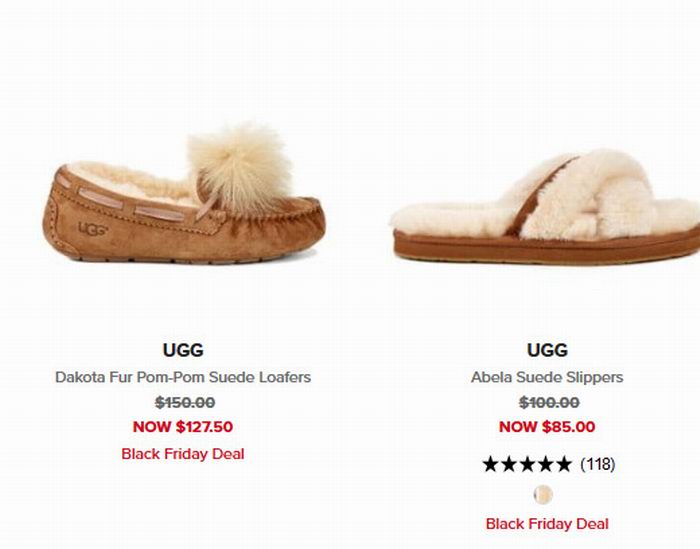Open Abela Suede Slippers title link
This screenshot has width=700, height=549.
[547, 377]
